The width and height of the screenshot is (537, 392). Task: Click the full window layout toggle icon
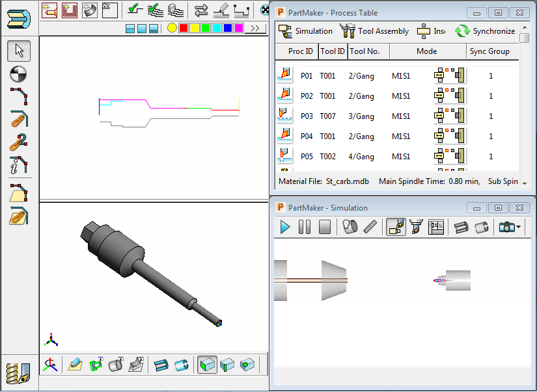coord(142,29)
